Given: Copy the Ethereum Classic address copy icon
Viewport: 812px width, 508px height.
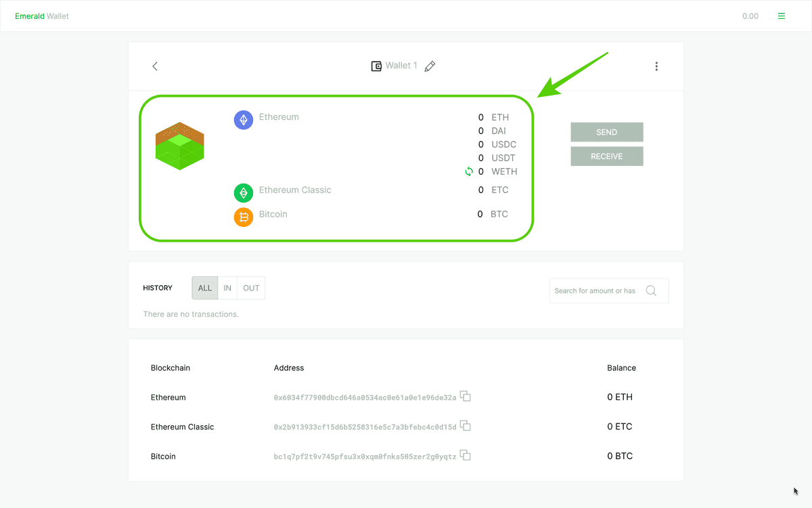Looking at the screenshot, I should [465, 425].
